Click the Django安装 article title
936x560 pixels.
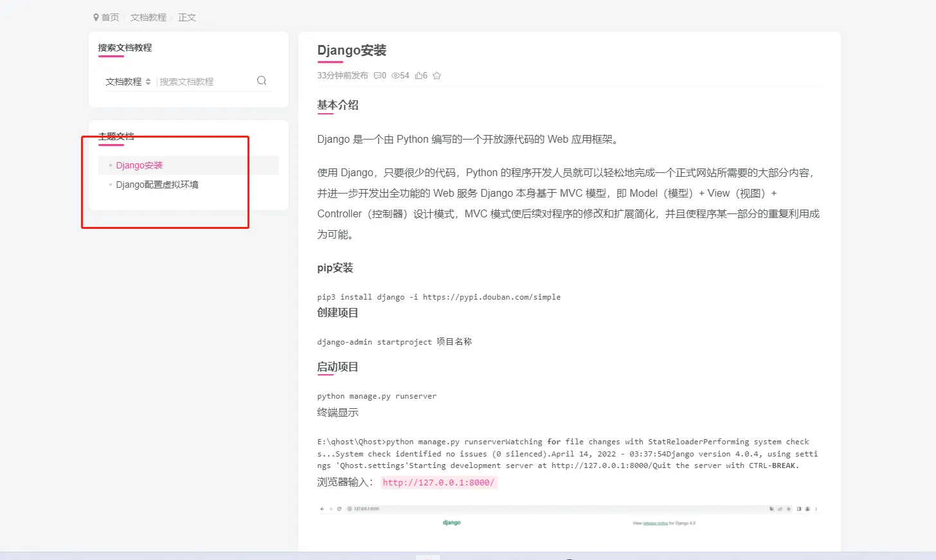(352, 50)
